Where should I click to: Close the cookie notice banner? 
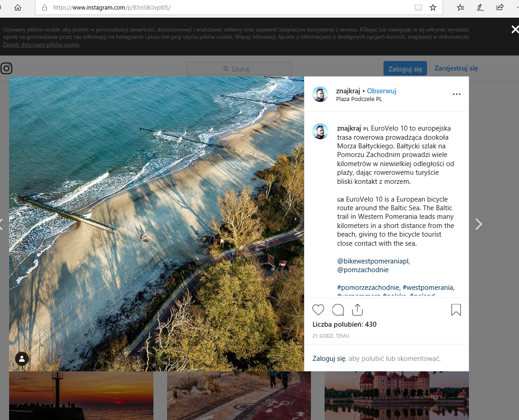(514, 30)
